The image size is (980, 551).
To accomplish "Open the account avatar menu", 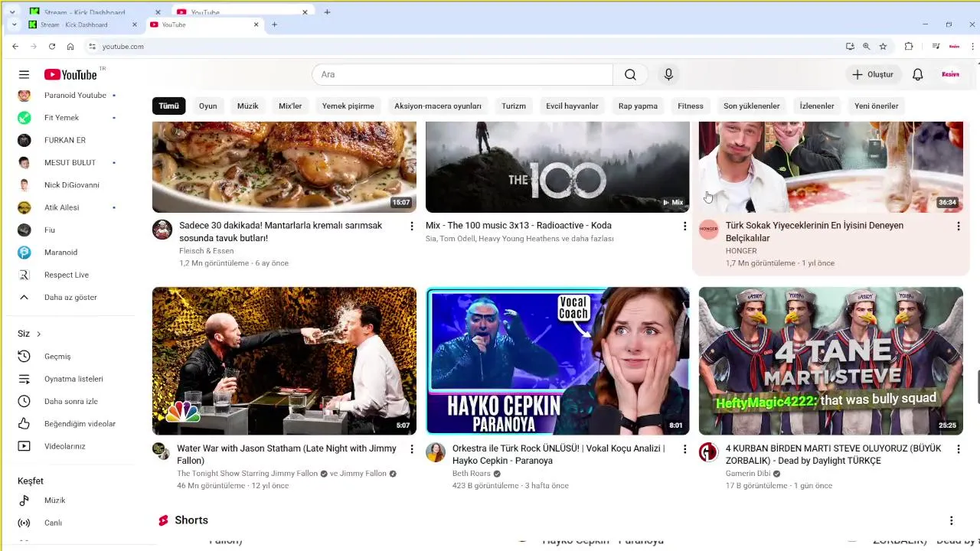I will point(950,74).
